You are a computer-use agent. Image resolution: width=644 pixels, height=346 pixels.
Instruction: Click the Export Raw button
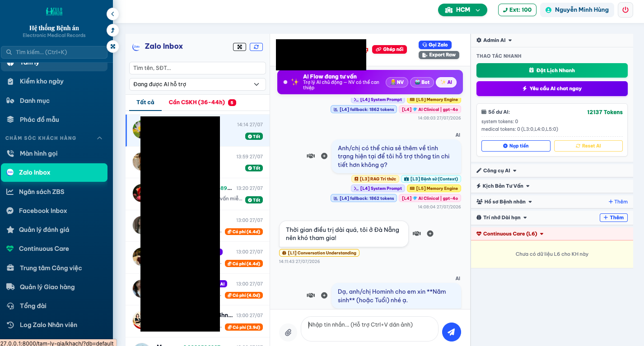pyautogui.click(x=439, y=55)
